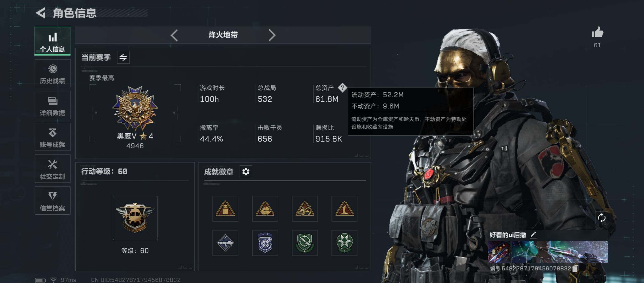
Task: Click the 黑鹰V rank emblem
Action: tap(135, 108)
